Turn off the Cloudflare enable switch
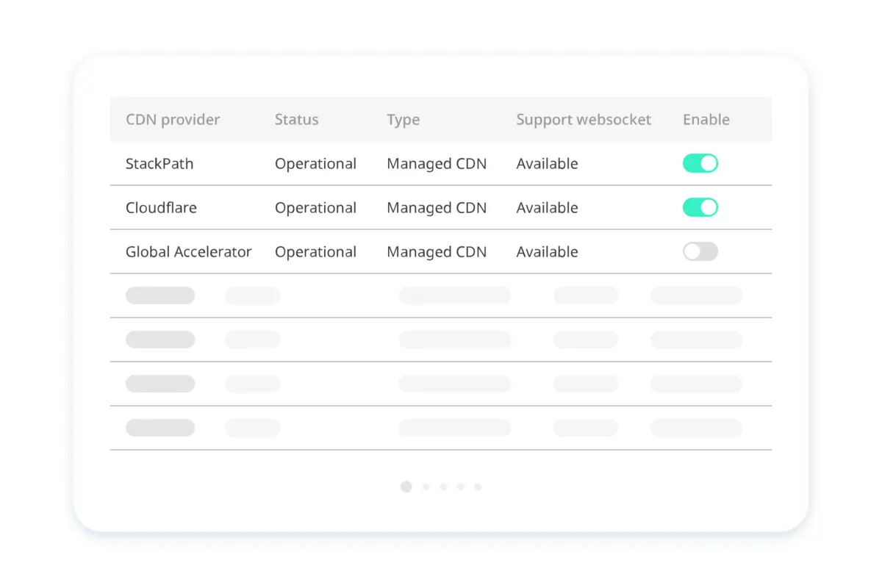Image resolution: width=882 pixels, height=588 pixels. [700, 207]
